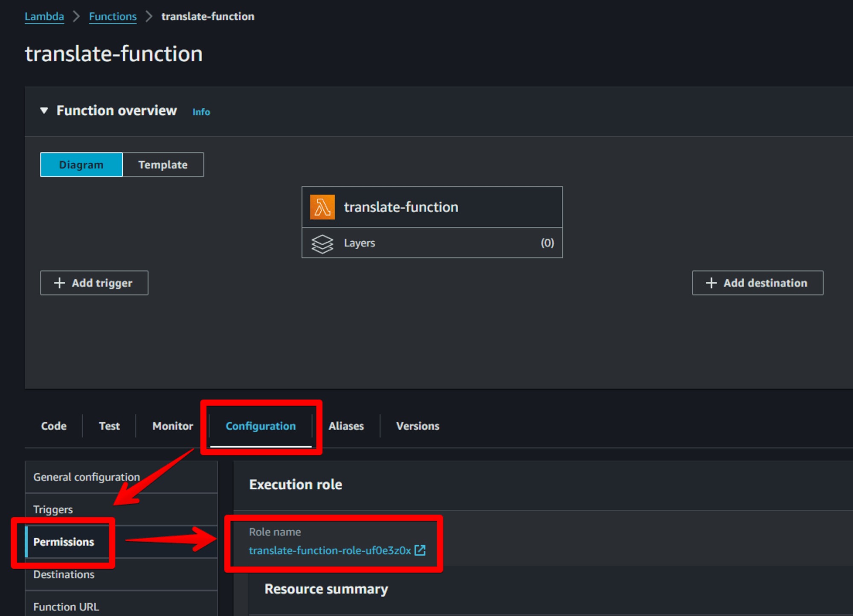Collapse the Function overview section
853x616 pixels.
44,110
